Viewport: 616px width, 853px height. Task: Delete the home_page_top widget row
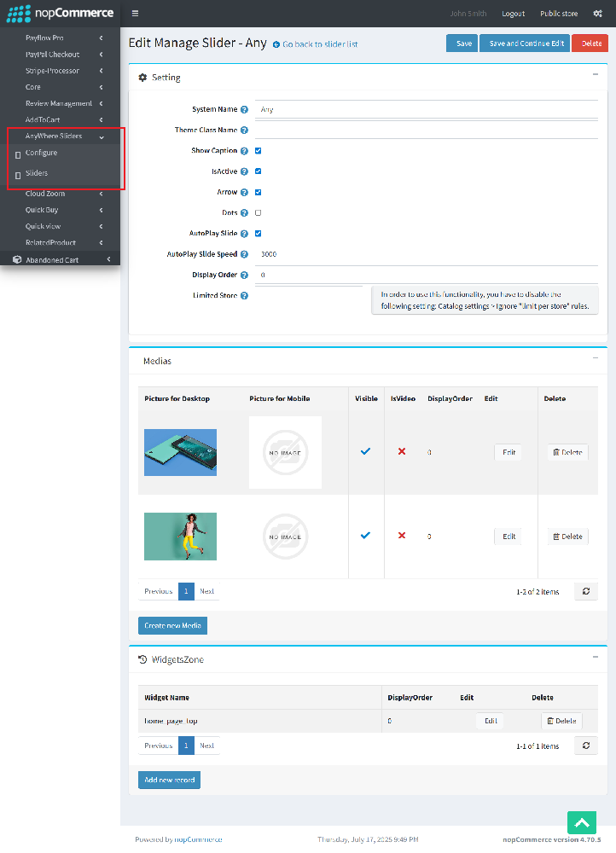click(562, 721)
